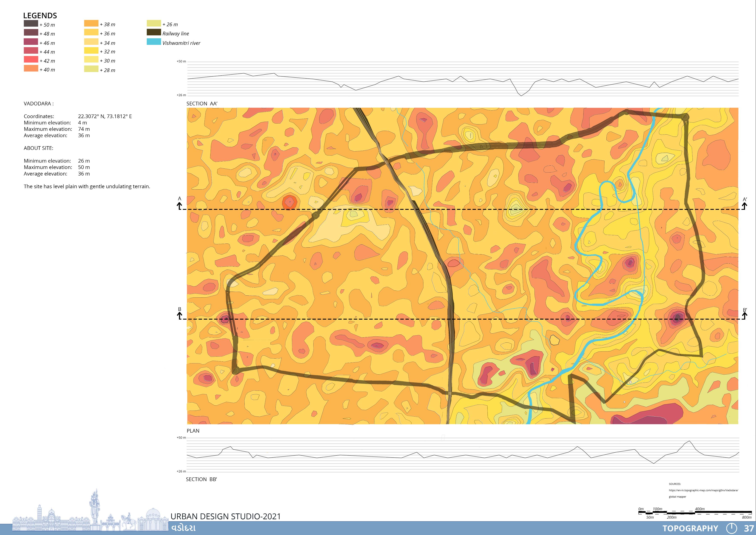Click the Vishwamitri river blue swatch
Viewport: 756px width, 535px height.
[154, 42]
